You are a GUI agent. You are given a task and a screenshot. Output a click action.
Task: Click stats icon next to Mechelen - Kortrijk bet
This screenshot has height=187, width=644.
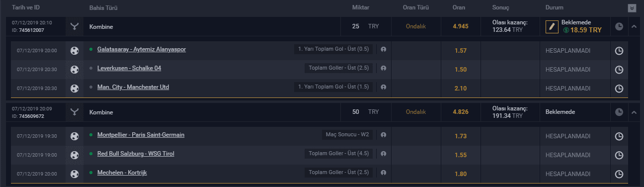pyautogui.click(x=383, y=173)
